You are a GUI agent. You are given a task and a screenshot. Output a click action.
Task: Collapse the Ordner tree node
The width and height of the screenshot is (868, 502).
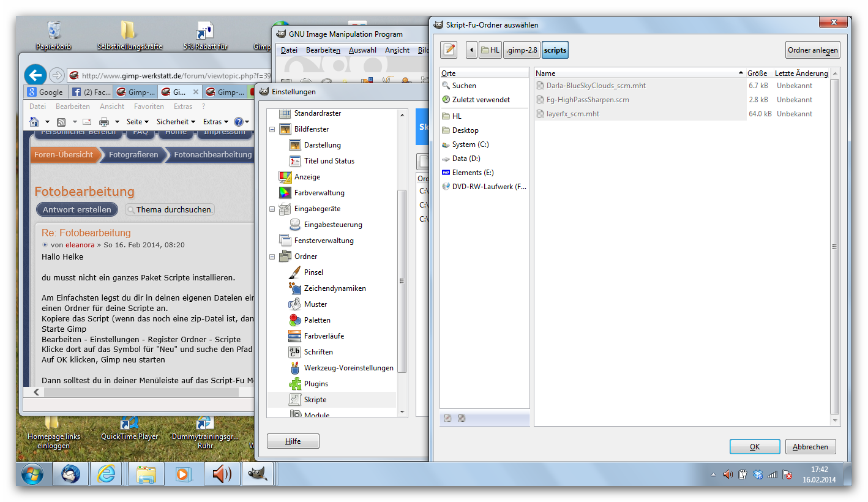click(272, 257)
